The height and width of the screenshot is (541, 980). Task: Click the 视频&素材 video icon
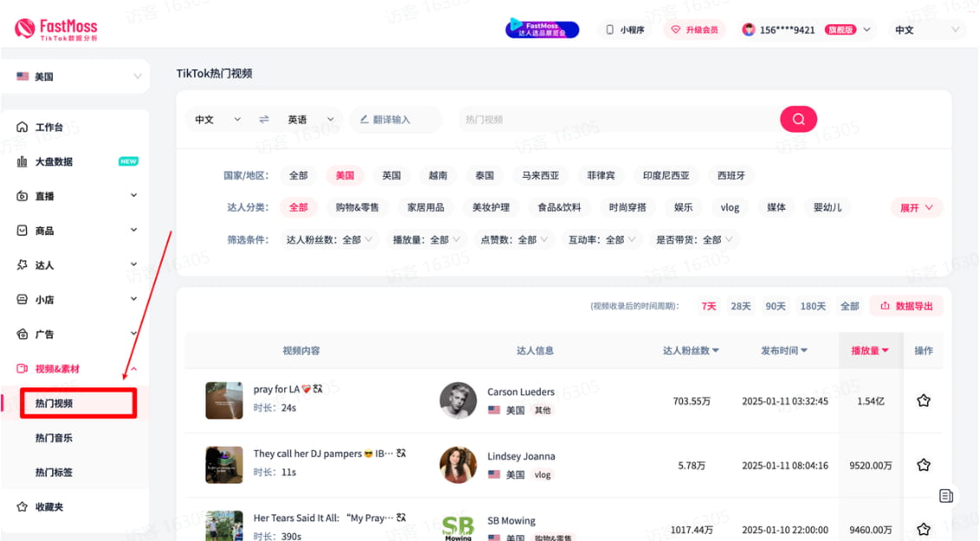point(22,368)
